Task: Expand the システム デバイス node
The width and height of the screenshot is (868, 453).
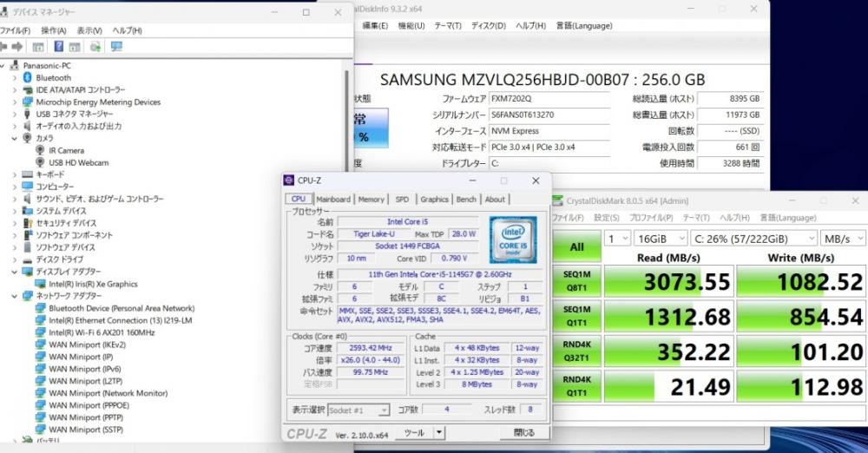Action: (15, 211)
